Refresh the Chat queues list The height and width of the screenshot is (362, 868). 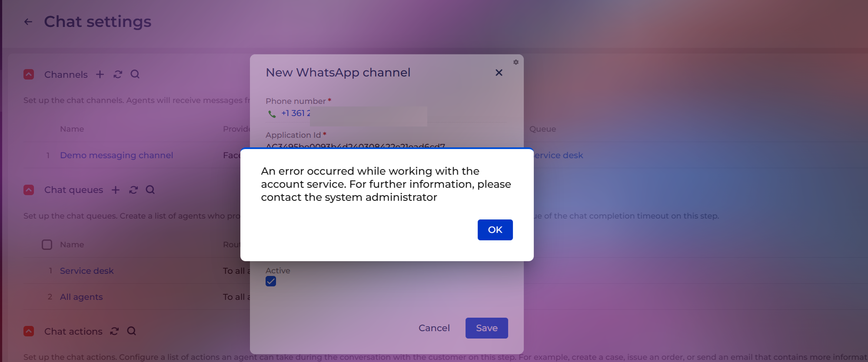point(133,190)
